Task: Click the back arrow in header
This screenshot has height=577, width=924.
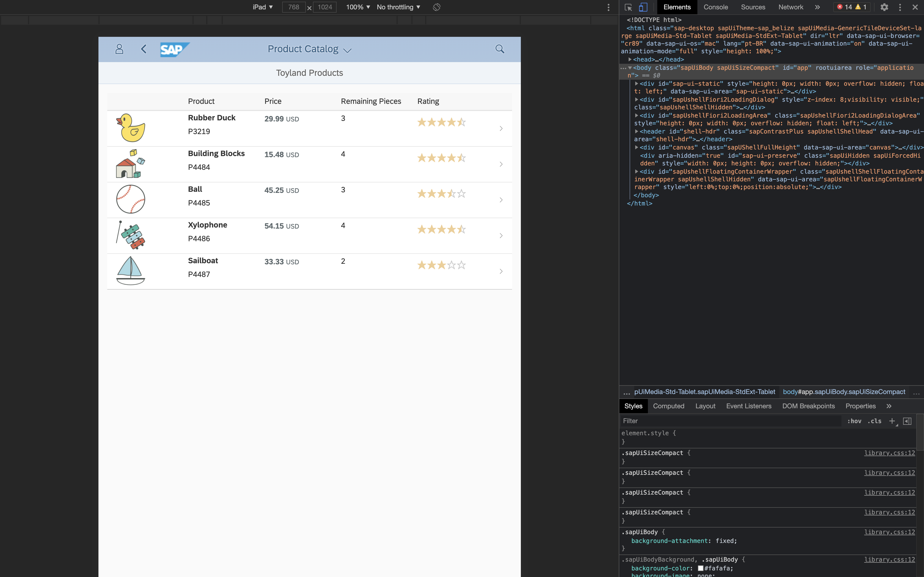Action: coord(144,49)
